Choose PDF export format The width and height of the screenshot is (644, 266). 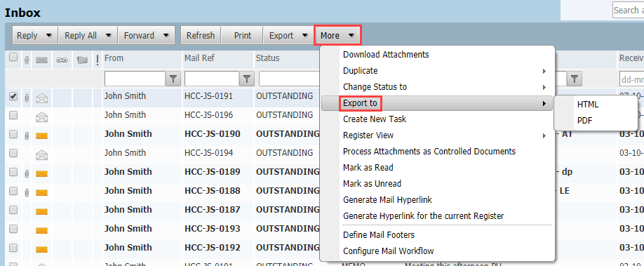coord(585,121)
